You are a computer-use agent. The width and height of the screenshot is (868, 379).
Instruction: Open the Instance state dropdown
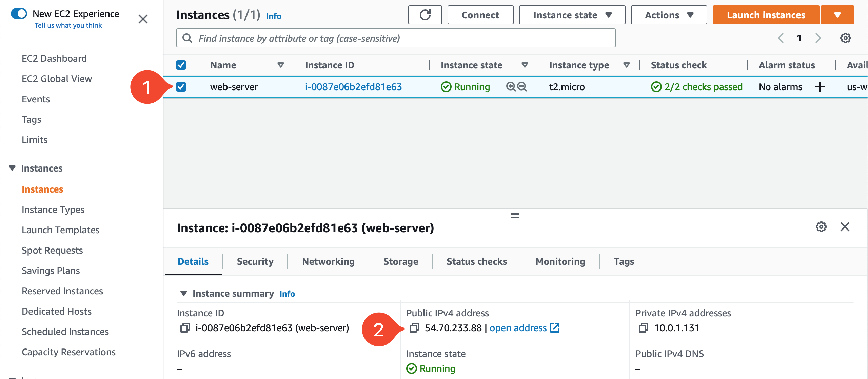(572, 15)
